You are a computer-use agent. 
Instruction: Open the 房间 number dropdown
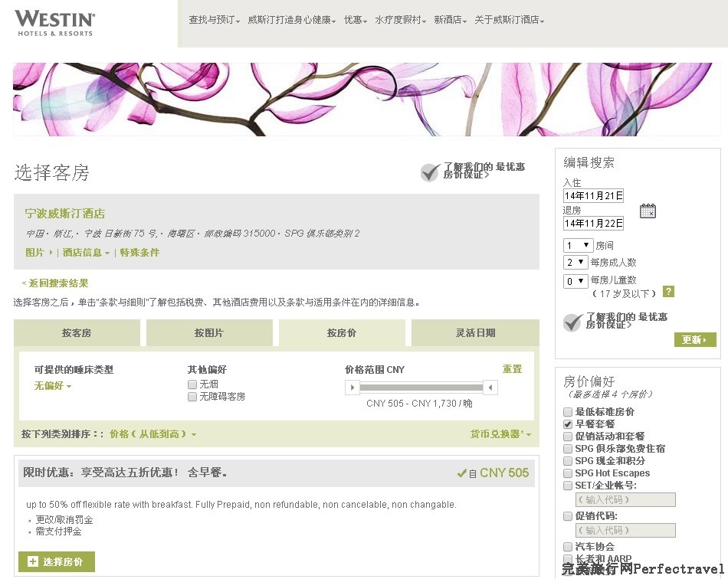click(578, 245)
